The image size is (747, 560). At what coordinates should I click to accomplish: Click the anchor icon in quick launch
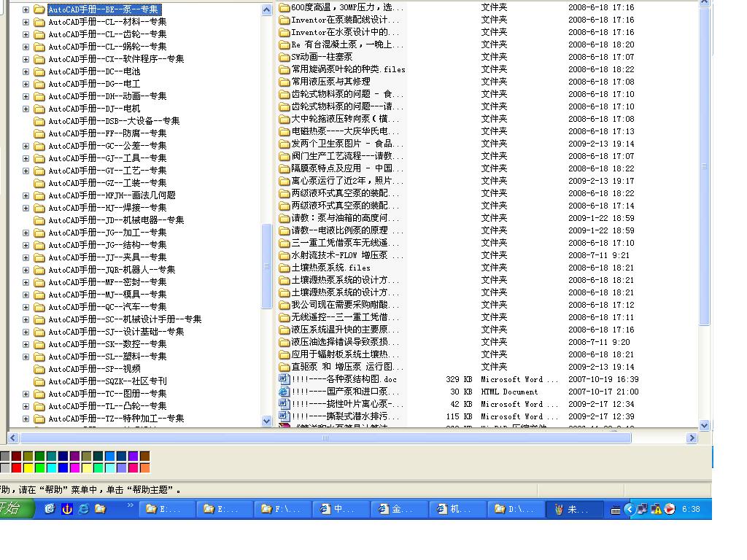[x=66, y=509]
